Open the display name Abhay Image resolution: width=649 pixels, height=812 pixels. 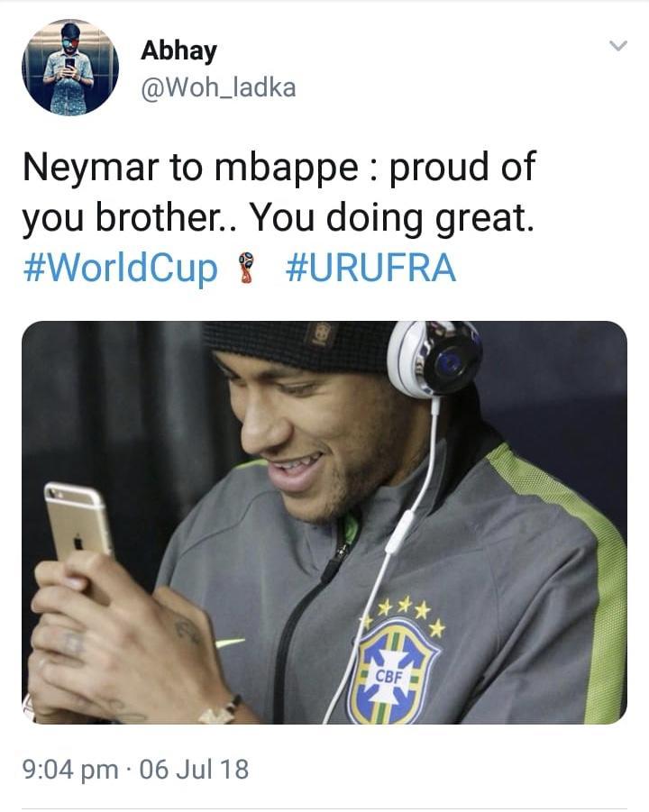click(x=178, y=50)
